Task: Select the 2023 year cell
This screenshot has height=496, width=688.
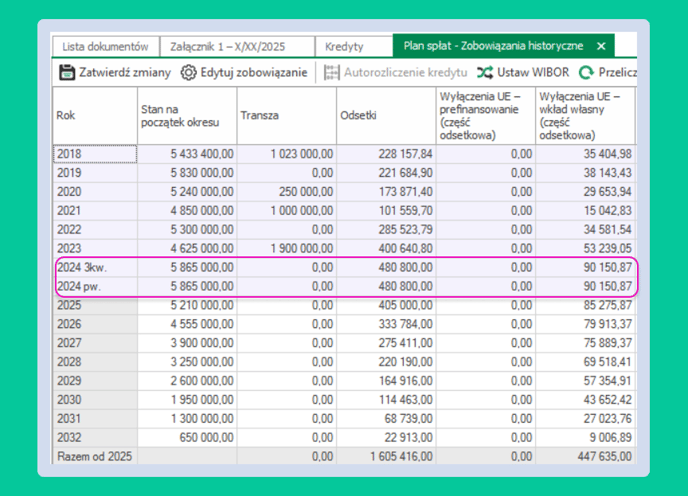Action: point(95,248)
